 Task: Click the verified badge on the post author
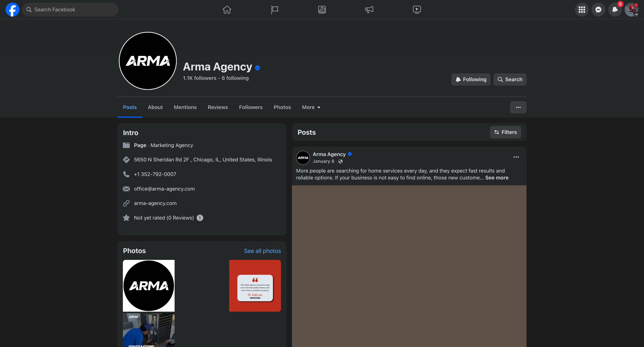(x=350, y=154)
